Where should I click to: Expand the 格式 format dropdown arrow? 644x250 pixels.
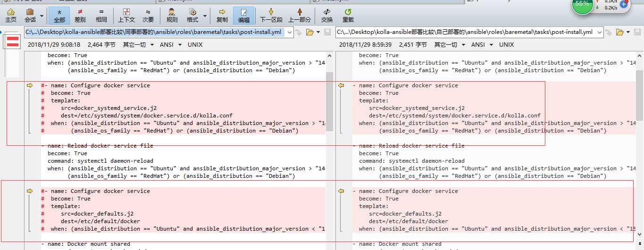(205, 16)
